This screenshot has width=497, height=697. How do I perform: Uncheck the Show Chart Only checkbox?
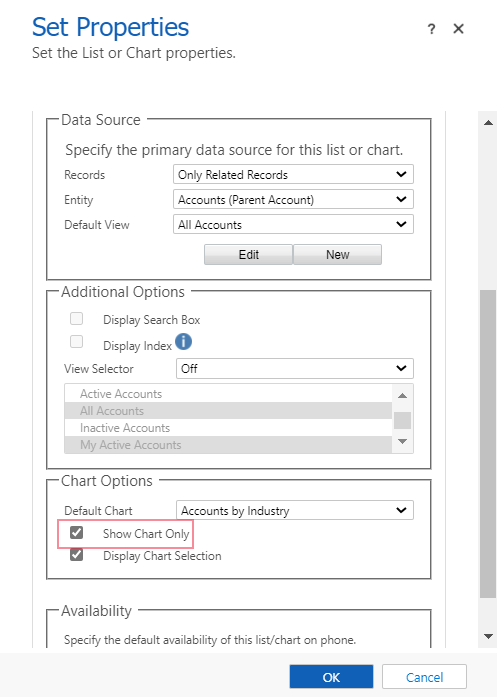(76, 532)
